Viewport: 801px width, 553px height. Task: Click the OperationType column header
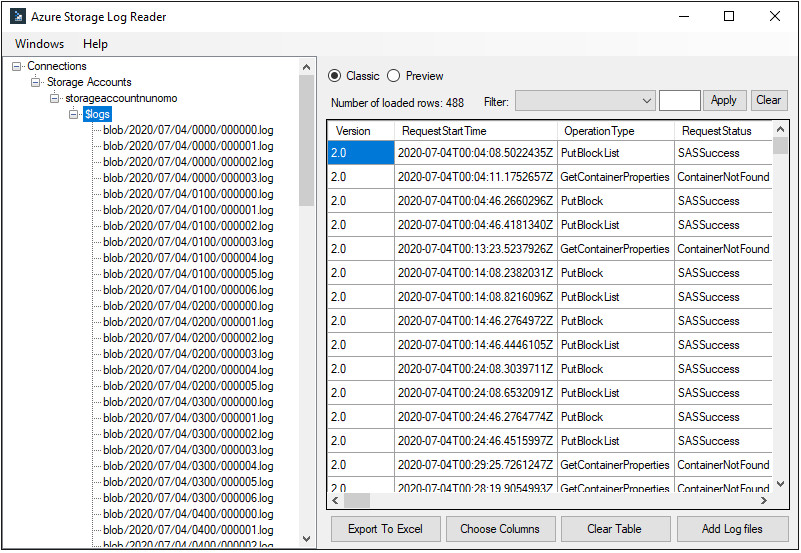point(616,131)
